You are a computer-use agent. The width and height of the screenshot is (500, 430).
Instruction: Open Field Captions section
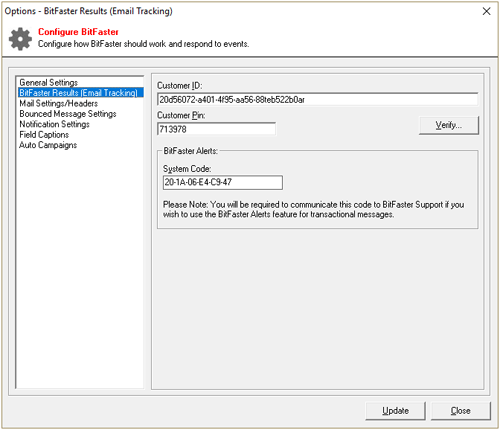pos(44,135)
